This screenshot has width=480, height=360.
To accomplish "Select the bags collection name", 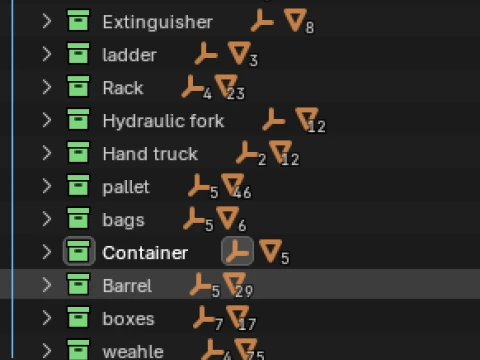I will point(124,221).
